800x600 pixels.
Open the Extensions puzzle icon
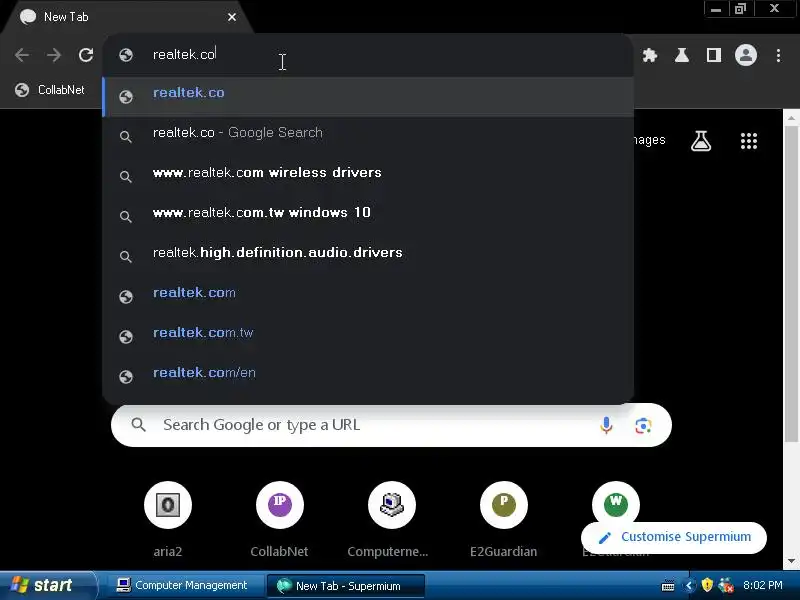pos(649,55)
